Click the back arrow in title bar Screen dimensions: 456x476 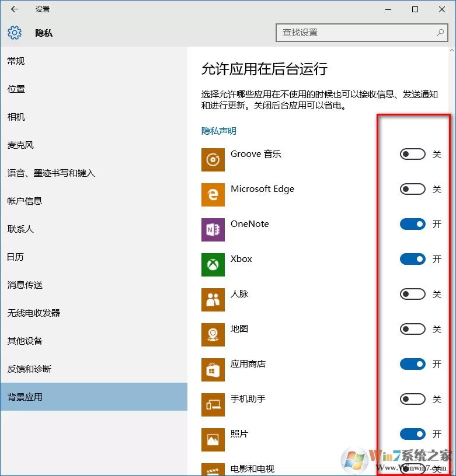(x=14, y=9)
